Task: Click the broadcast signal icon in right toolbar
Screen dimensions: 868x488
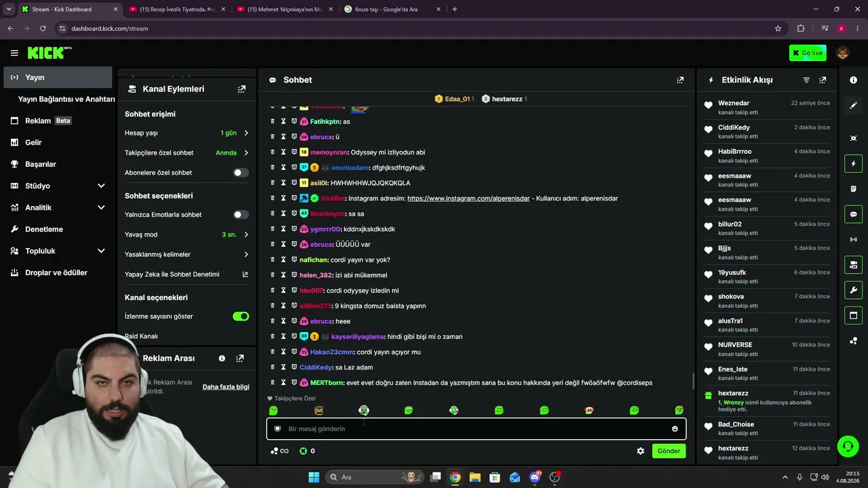Action: pyautogui.click(x=853, y=239)
